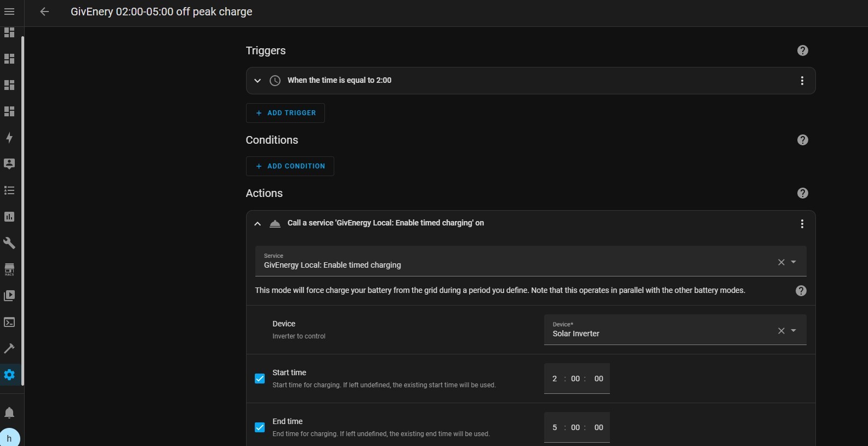This screenshot has height=446, width=868.
Task: Click the clock icon on the time trigger
Action: 275,81
